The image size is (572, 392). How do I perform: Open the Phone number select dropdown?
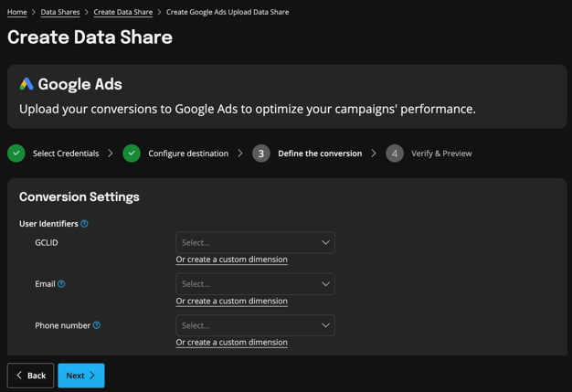click(x=255, y=325)
